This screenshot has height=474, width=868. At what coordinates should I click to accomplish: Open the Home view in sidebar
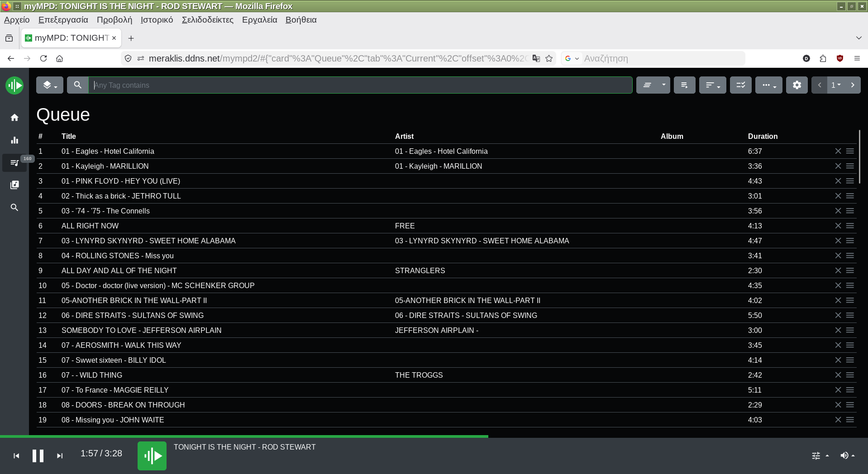pos(14,118)
